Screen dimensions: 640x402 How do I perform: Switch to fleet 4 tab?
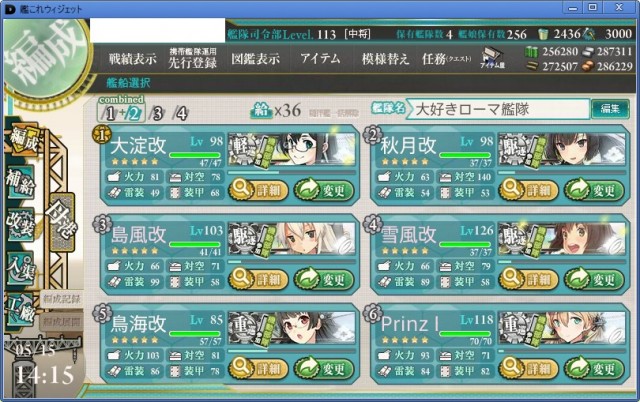[x=181, y=113]
